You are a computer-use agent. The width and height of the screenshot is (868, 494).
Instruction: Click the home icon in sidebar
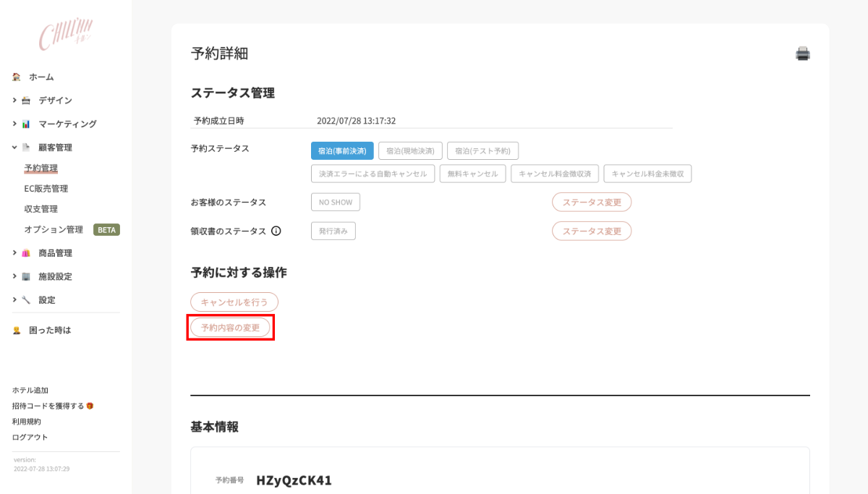click(16, 77)
